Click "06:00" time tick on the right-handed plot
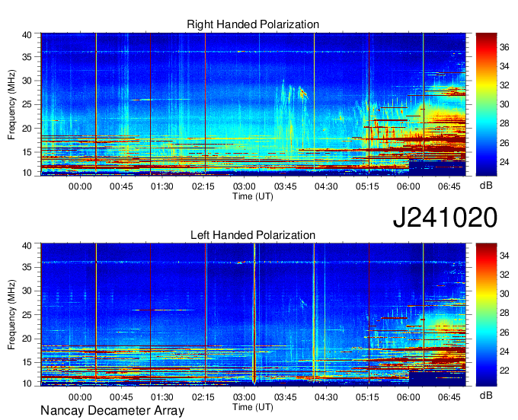This screenshot has height=420, width=518. 408,186
